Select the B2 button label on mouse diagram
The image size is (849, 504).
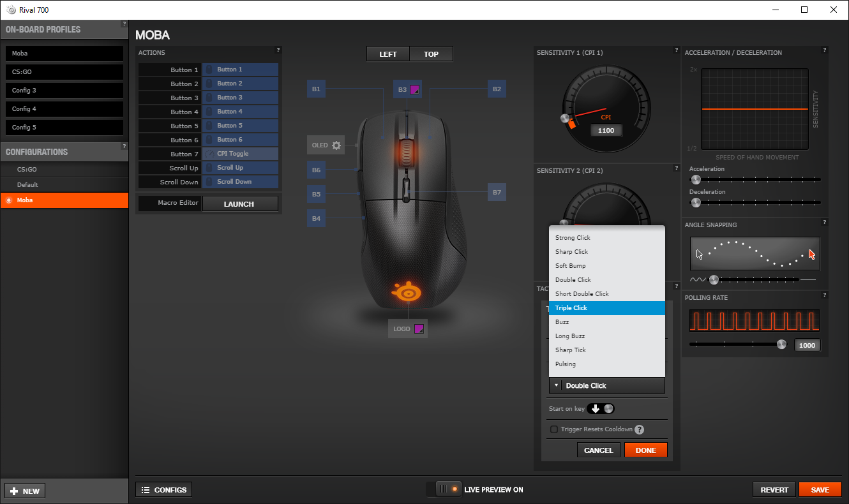click(497, 89)
